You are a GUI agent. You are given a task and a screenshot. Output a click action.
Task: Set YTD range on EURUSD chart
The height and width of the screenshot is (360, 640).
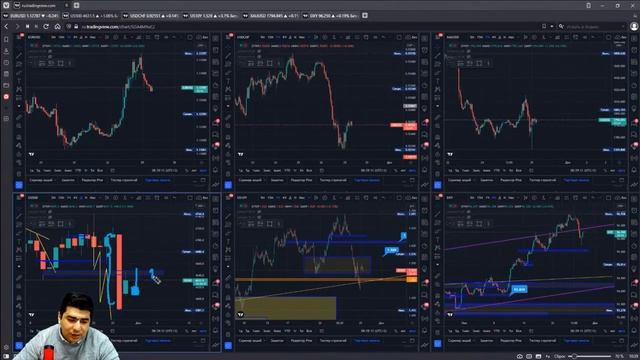78,170
